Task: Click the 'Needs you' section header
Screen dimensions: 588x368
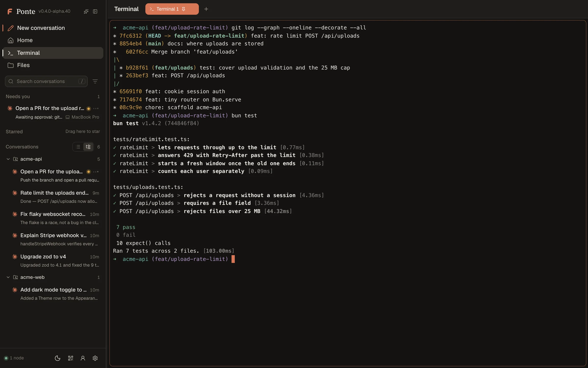Action: point(18,97)
